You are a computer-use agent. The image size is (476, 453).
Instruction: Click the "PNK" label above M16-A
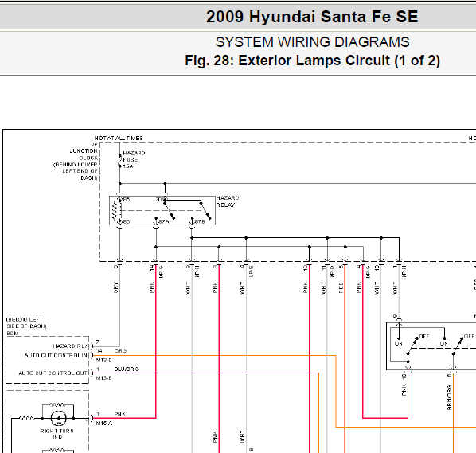pos(120,414)
